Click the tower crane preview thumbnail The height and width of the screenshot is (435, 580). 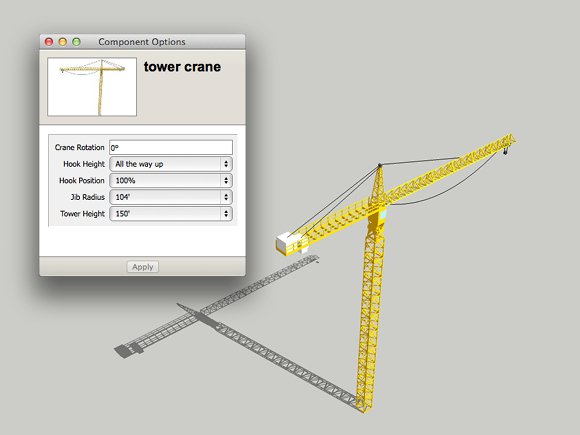92,87
